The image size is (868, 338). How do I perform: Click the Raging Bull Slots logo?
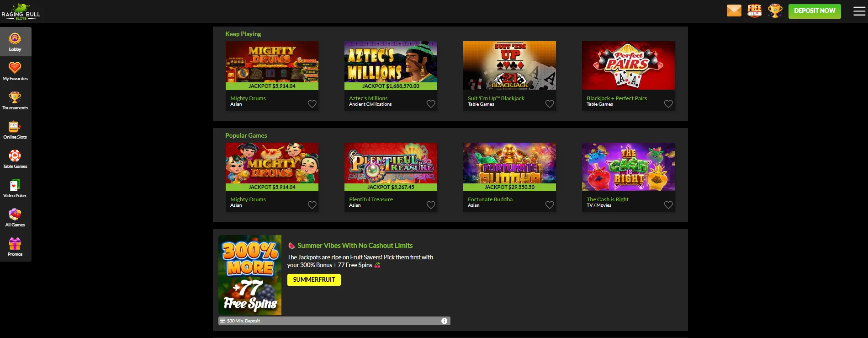tap(21, 11)
